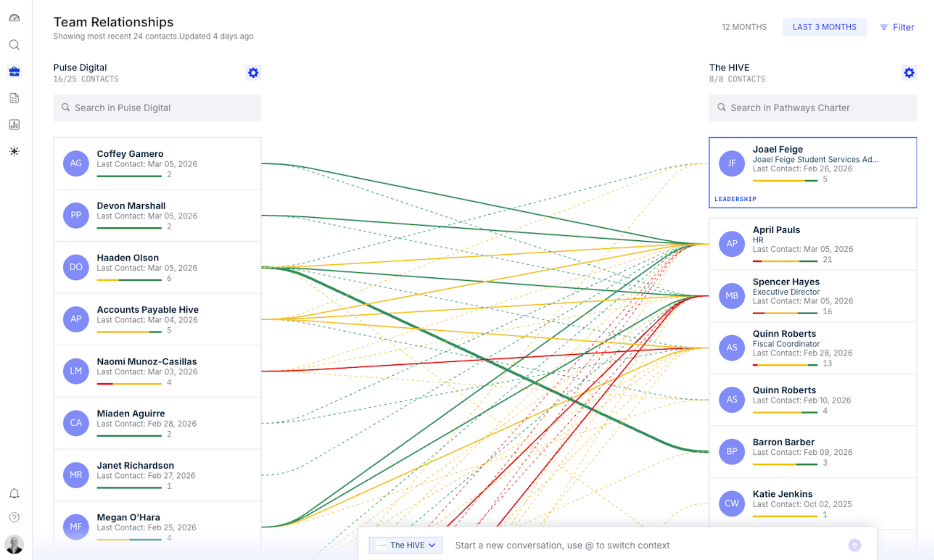Image resolution: width=934 pixels, height=560 pixels.
Task: Open the notifications bell icon
Action: 14,494
